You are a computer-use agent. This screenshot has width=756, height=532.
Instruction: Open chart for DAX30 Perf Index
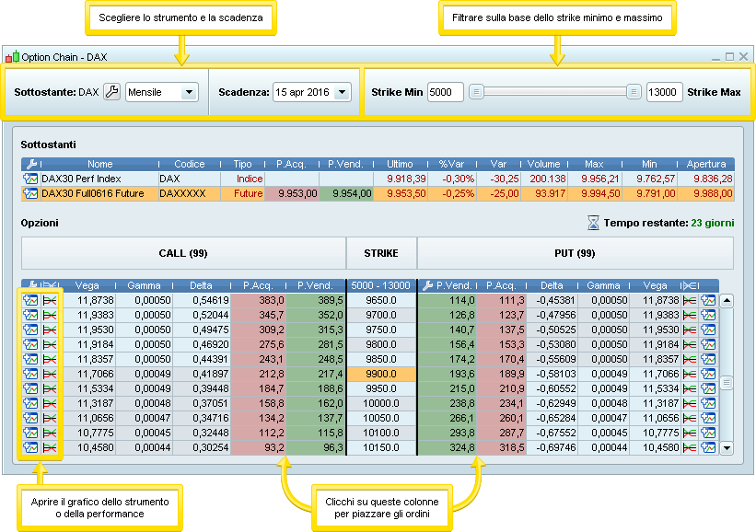click(30, 179)
